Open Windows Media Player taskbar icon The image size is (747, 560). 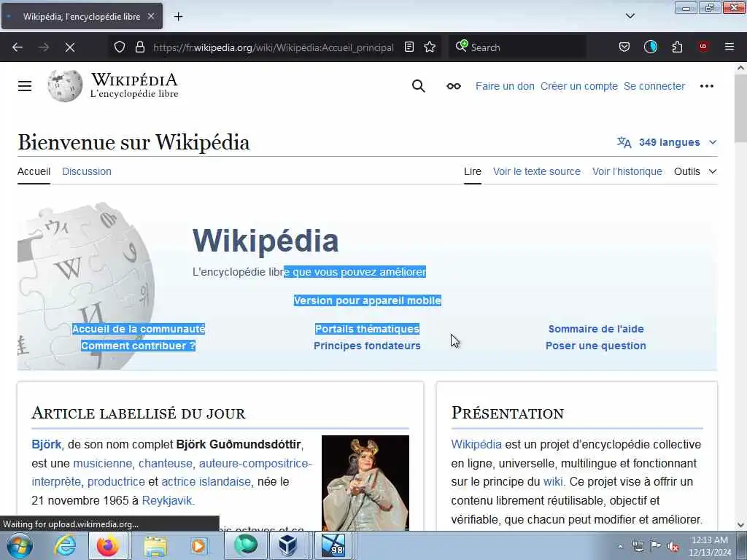pos(198,545)
